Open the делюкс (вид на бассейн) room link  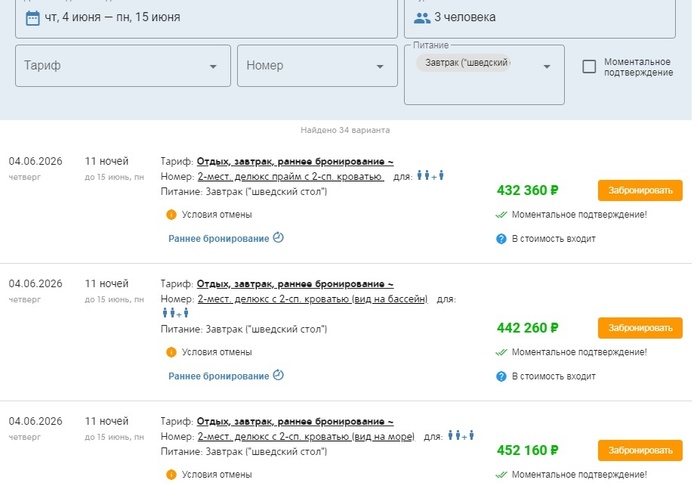(313, 299)
